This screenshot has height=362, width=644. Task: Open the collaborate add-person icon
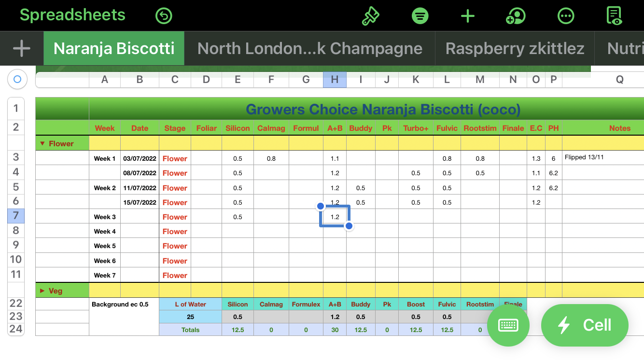tap(516, 16)
